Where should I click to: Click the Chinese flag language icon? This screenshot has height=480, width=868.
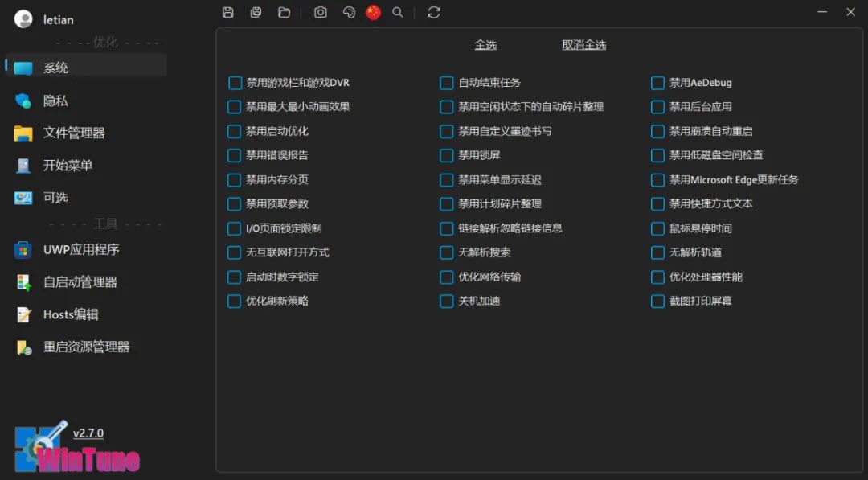(x=374, y=12)
